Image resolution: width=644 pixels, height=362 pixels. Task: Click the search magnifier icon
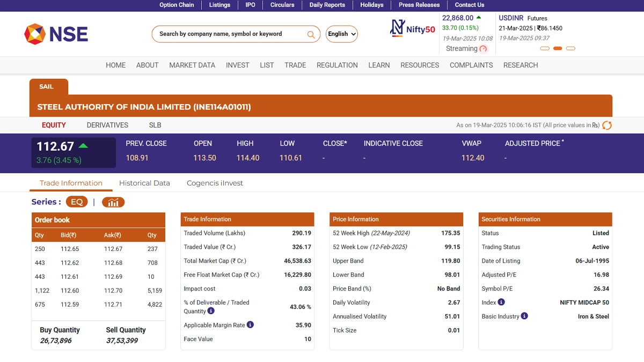point(311,34)
